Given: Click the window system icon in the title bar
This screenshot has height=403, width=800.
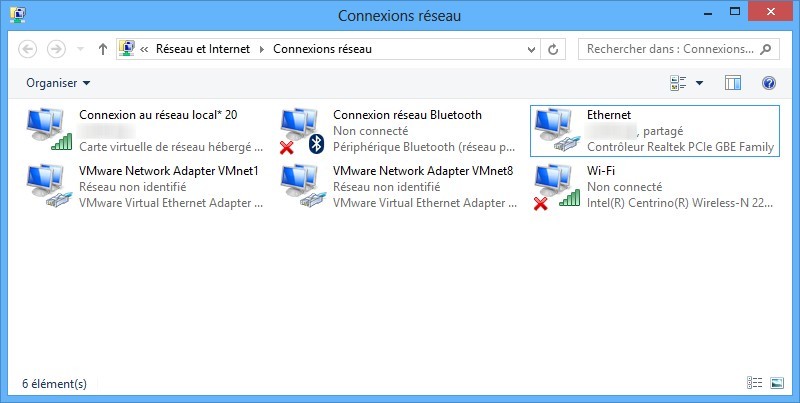Looking at the screenshot, I should pyautogui.click(x=18, y=14).
